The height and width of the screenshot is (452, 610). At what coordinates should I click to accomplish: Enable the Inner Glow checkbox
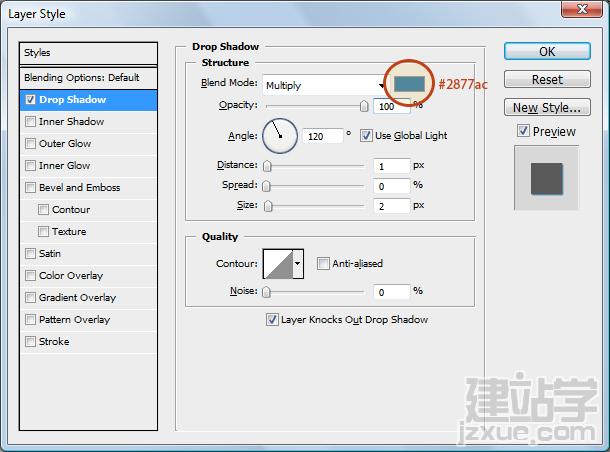(30, 166)
